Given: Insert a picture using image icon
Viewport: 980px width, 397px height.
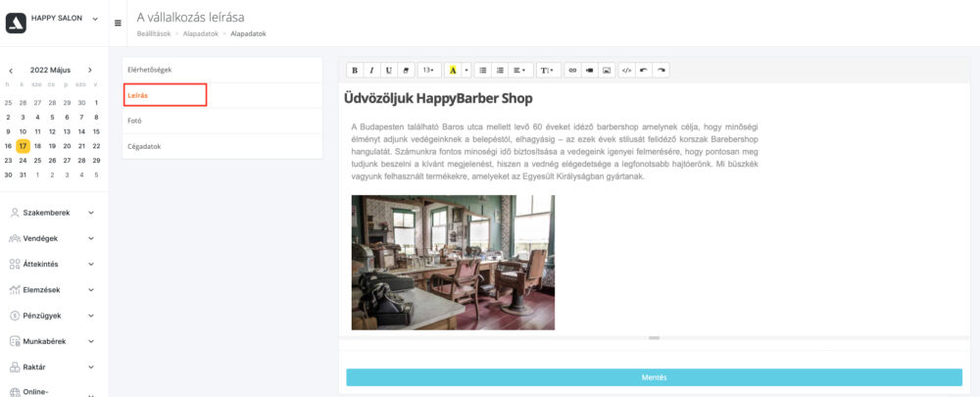Looking at the screenshot, I should (607, 71).
